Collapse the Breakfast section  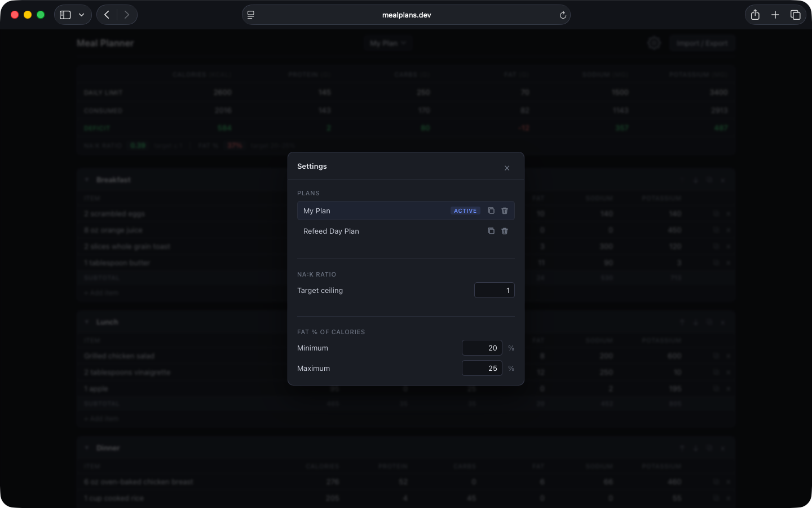(87, 179)
